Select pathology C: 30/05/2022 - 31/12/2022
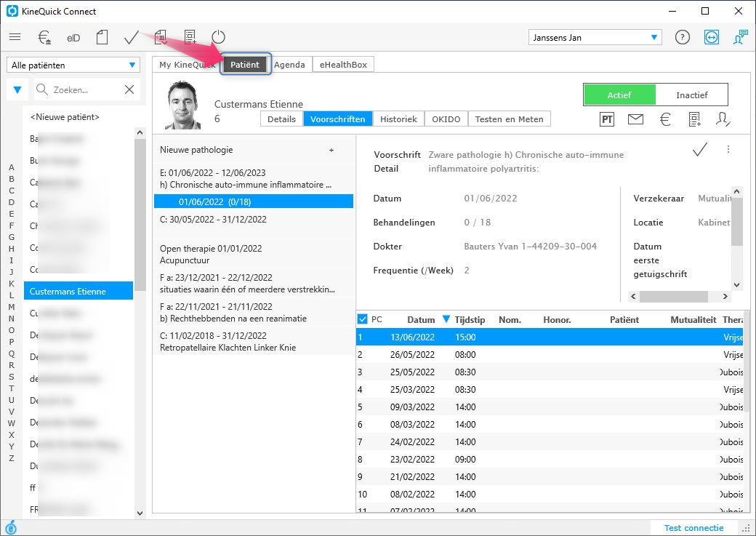Image resolution: width=756 pixels, height=536 pixels. click(x=254, y=225)
